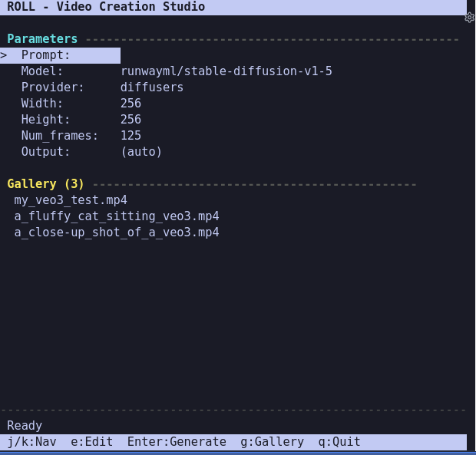Click the (auto) output value
The height and width of the screenshot is (455, 476).
[141, 152]
